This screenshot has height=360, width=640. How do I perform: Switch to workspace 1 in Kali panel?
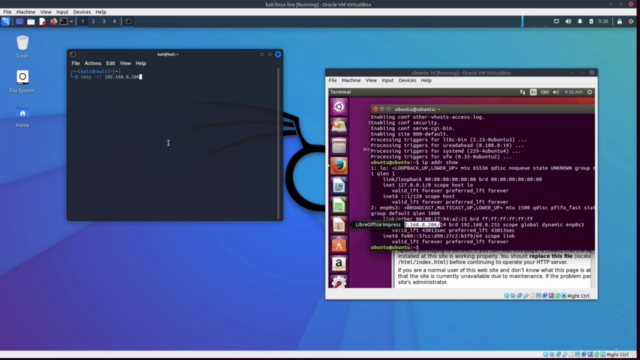(82, 21)
